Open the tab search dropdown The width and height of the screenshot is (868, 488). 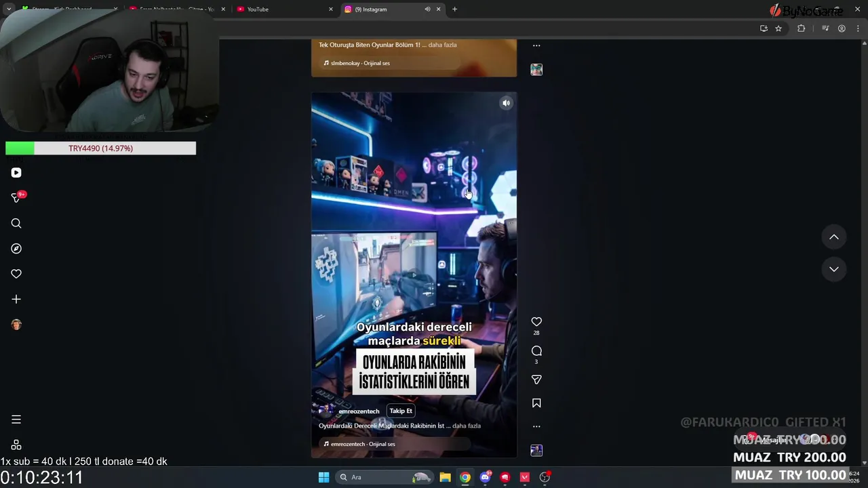tap(9, 9)
